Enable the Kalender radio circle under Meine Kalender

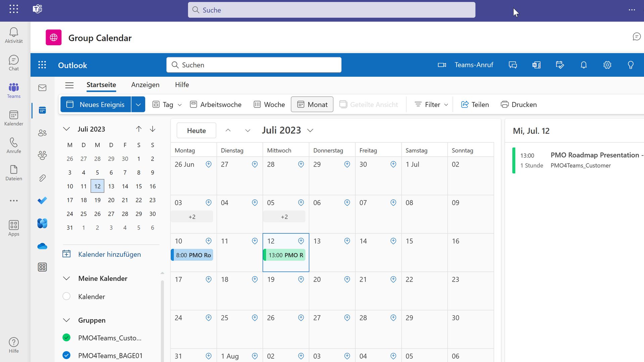66,296
